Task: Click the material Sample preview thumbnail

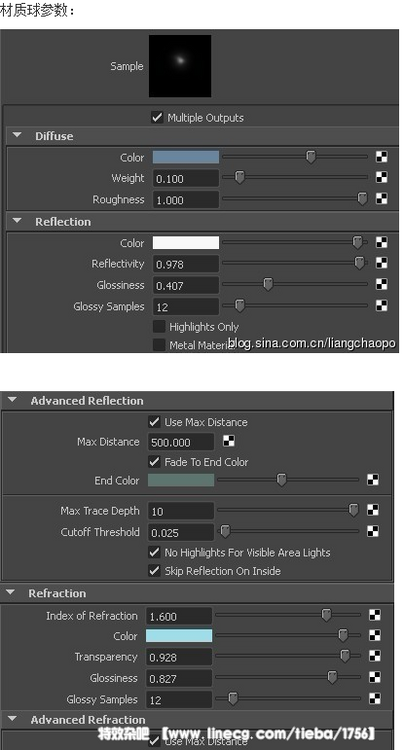Action: [x=180, y=66]
